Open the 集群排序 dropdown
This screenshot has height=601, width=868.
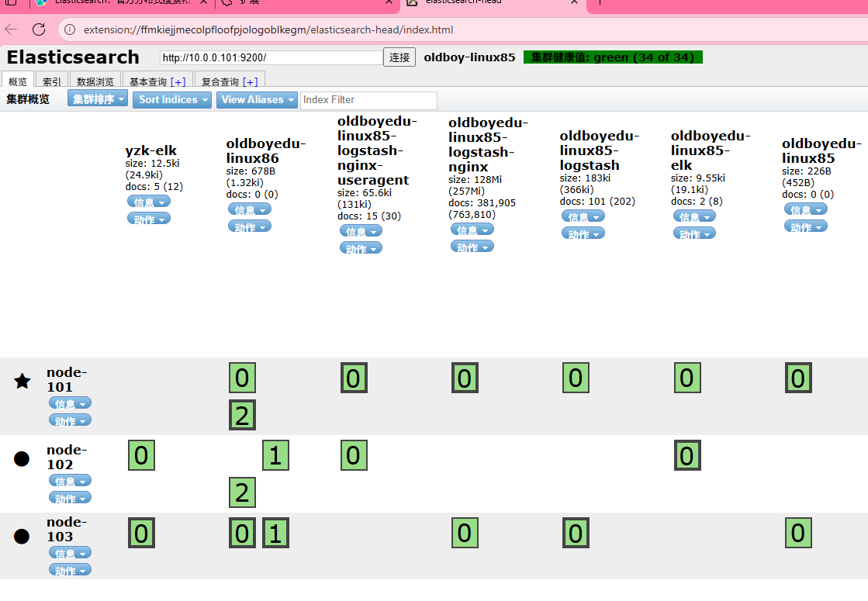(98, 98)
